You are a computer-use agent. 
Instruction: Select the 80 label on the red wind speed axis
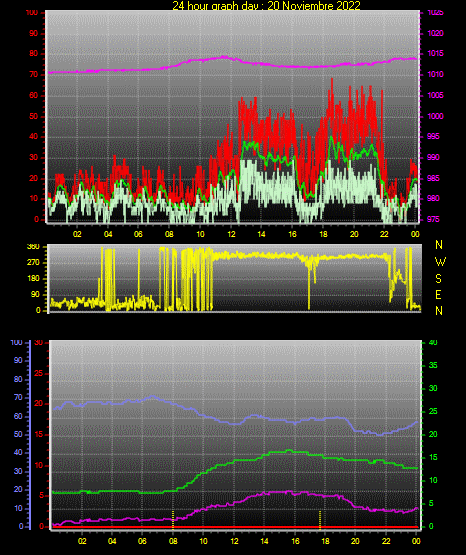point(33,54)
